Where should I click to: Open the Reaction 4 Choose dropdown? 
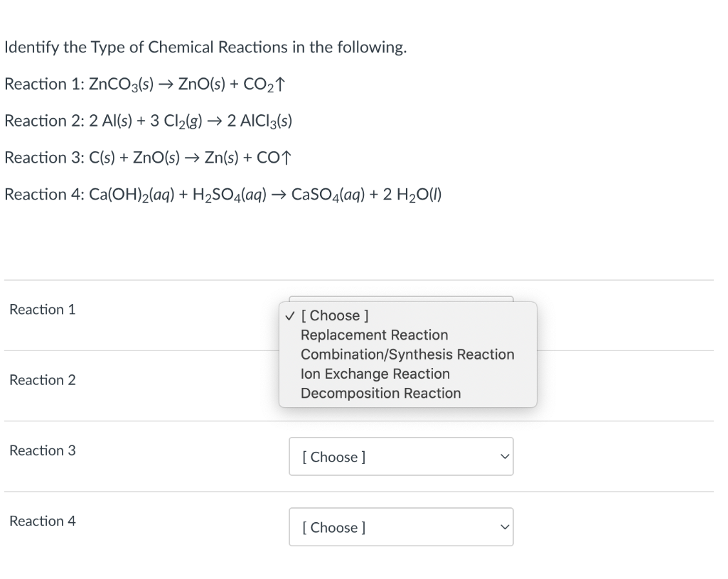[x=401, y=527]
